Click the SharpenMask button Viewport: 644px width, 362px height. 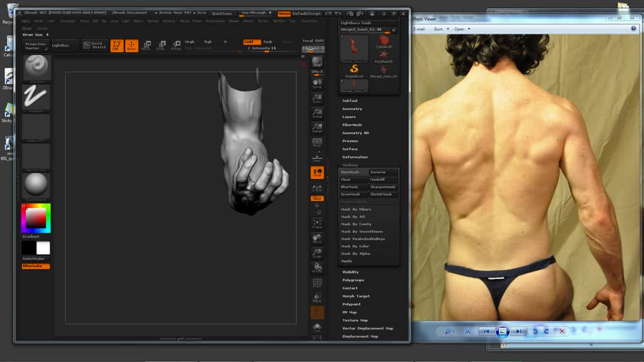383,187
